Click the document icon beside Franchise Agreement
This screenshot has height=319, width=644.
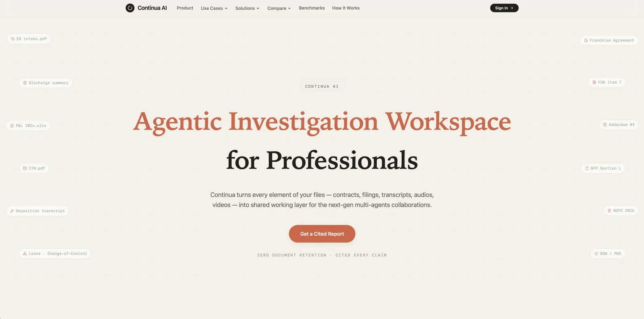click(586, 41)
